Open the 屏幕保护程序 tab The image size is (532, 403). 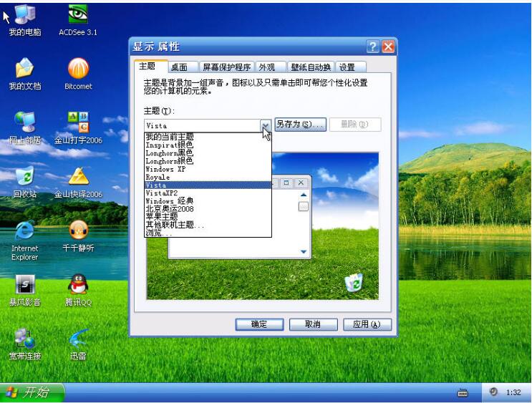(x=227, y=67)
